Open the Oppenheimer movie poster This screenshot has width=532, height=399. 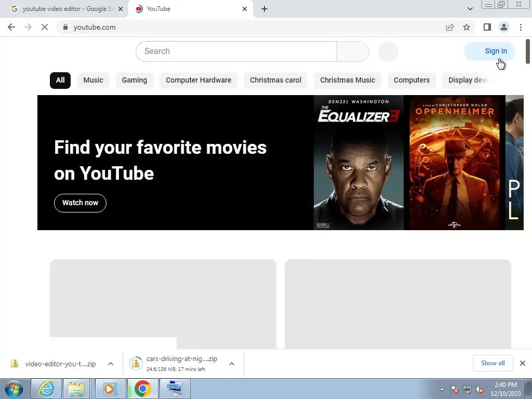click(455, 163)
